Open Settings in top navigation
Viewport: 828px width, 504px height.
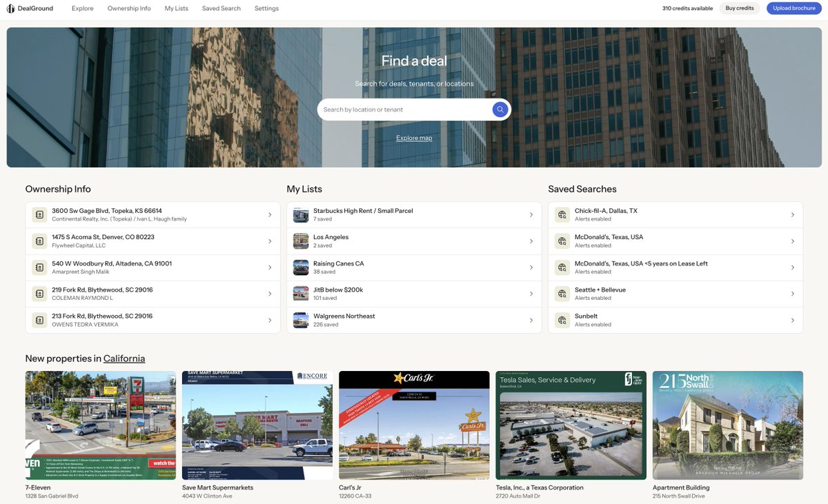266,8
